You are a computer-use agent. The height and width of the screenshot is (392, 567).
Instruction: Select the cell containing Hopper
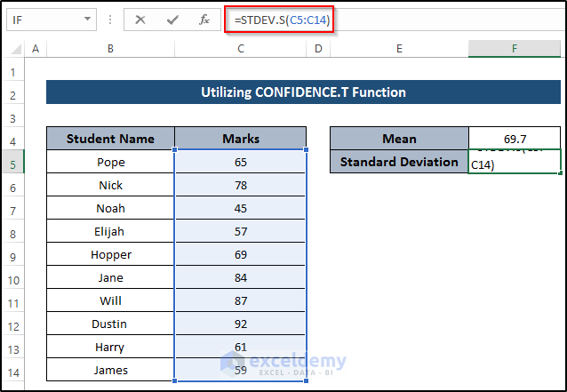(110, 254)
